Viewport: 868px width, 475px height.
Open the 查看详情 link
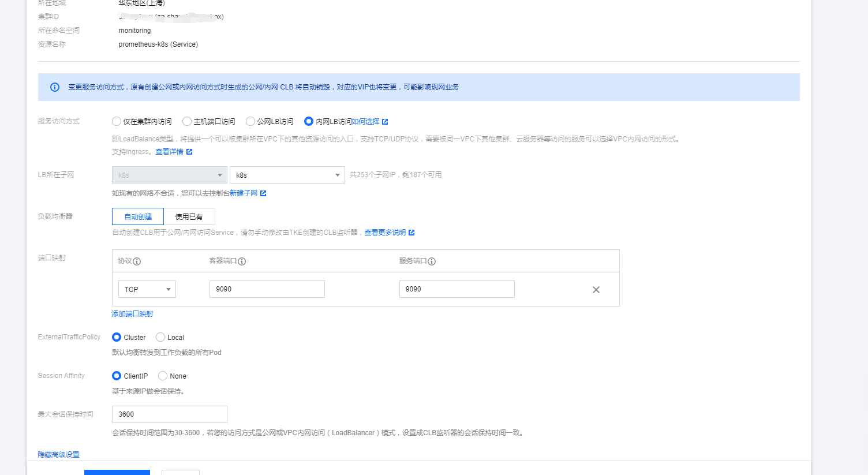pyautogui.click(x=169, y=152)
